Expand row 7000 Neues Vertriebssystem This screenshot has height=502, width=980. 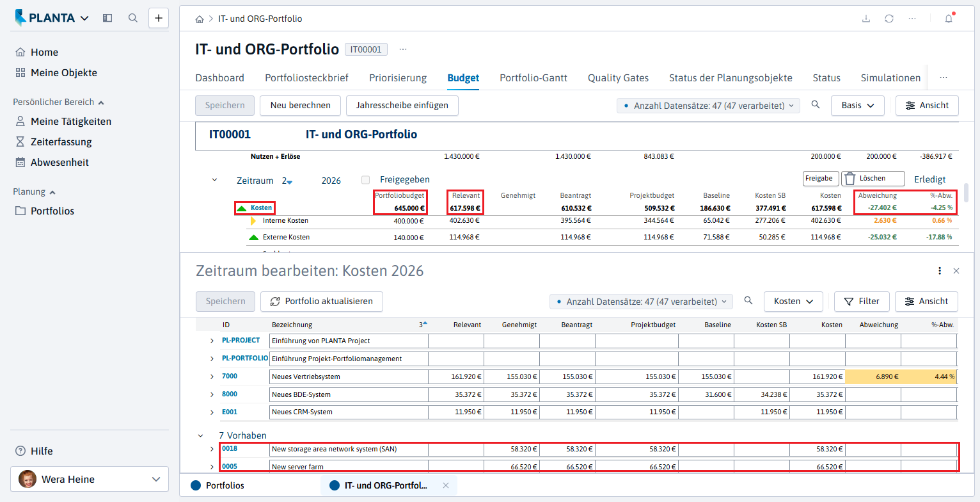tap(212, 376)
